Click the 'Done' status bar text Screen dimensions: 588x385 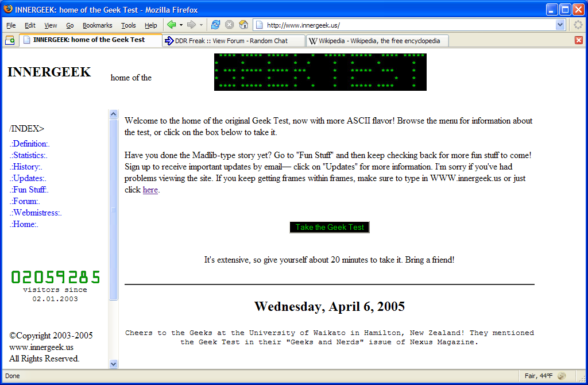[13, 376]
